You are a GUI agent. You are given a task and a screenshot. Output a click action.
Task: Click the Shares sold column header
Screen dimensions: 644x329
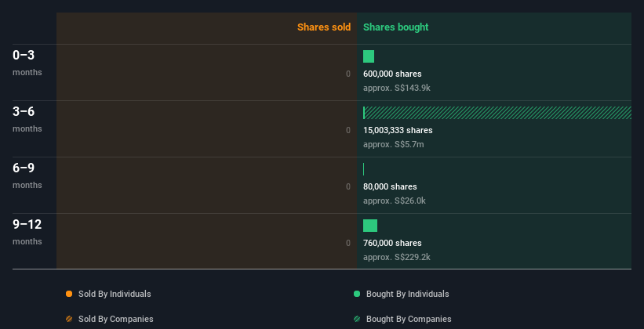[x=324, y=27]
